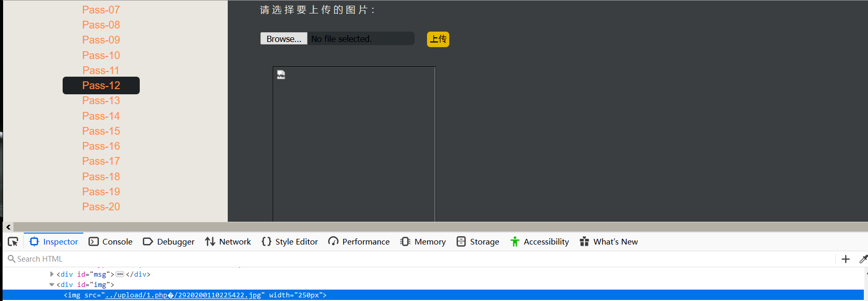Open the Pass-14 link
The height and width of the screenshot is (301, 868).
[x=101, y=116]
